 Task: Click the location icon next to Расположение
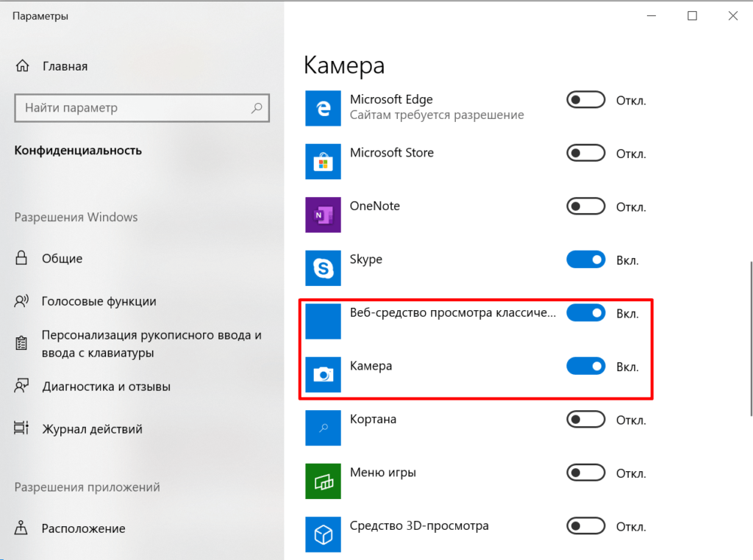[21, 528]
